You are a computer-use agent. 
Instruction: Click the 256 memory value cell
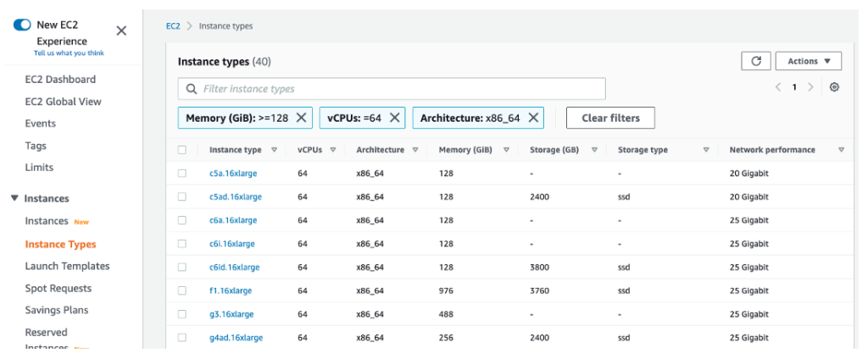(x=446, y=338)
